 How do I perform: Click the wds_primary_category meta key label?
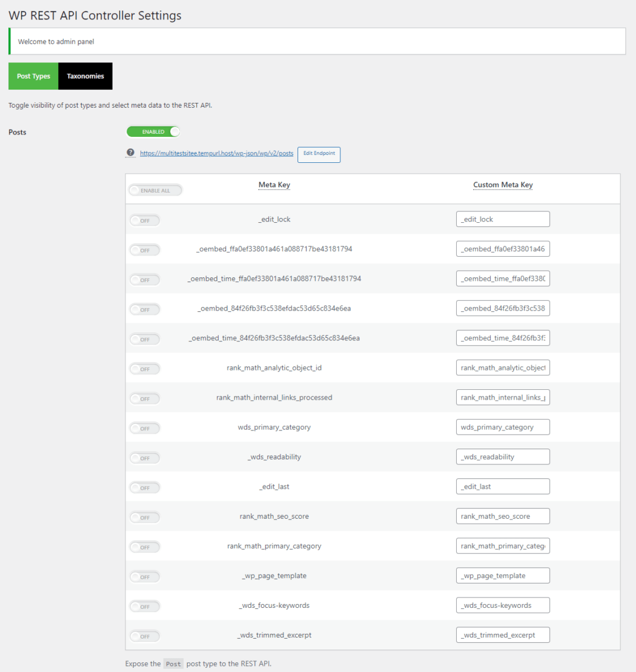click(x=274, y=427)
